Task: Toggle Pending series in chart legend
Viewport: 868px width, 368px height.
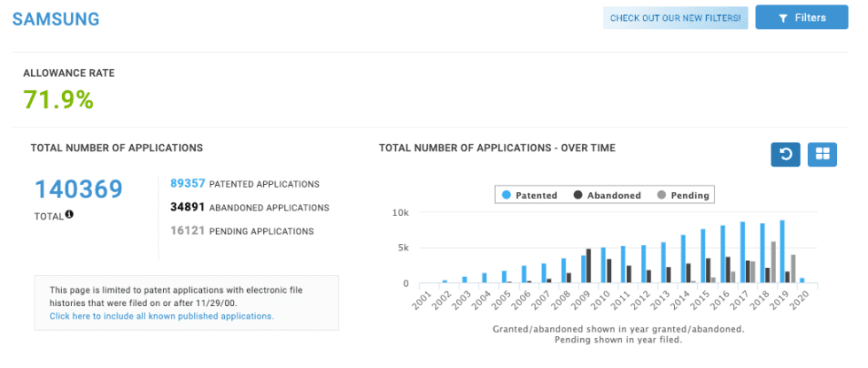Action: point(683,195)
